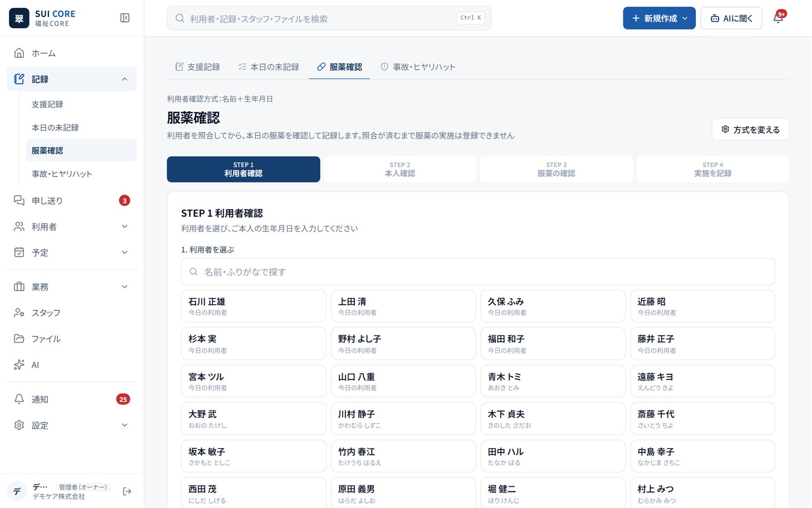The width and height of the screenshot is (812, 508).
Task: Select user 村上 みつ
Action: tap(703, 493)
